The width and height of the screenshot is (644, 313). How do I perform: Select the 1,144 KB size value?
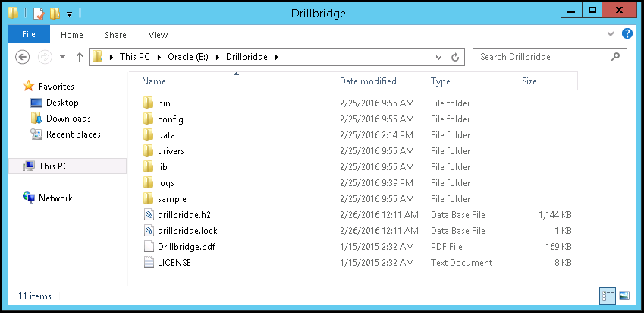(555, 215)
